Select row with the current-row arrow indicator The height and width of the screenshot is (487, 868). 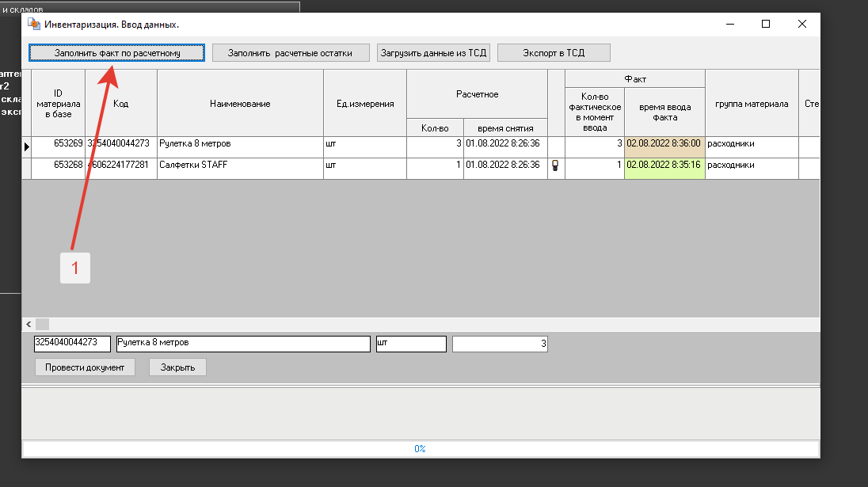tap(26, 146)
